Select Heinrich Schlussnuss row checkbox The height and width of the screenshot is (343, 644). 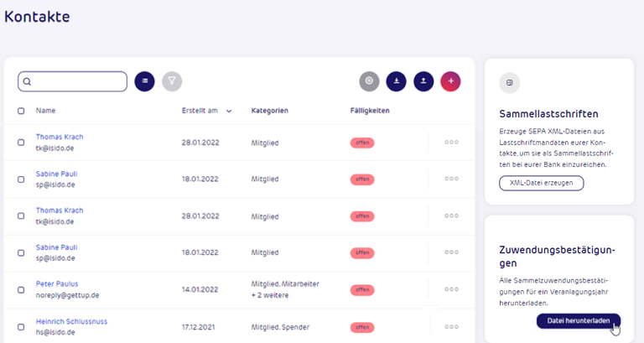tap(21, 327)
